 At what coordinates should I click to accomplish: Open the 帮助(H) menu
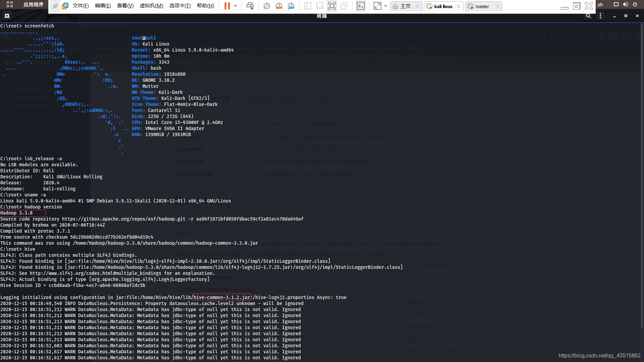(x=205, y=6)
